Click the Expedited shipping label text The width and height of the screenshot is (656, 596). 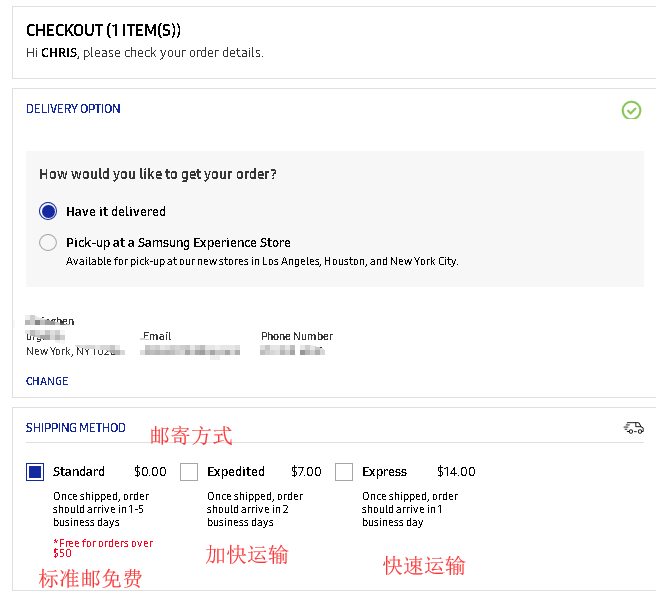pyautogui.click(x=236, y=472)
